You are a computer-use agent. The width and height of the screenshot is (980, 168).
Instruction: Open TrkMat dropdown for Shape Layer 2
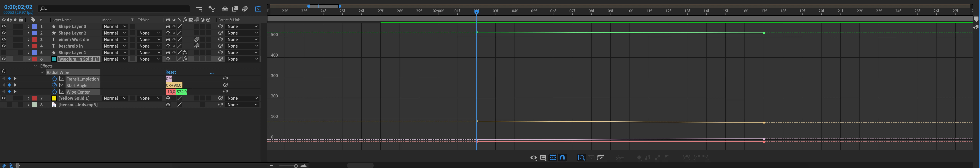click(x=149, y=33)
